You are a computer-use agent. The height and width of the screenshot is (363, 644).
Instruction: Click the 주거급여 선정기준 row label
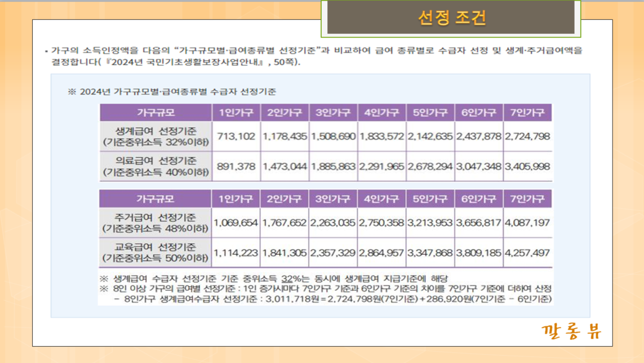(156, 223)
